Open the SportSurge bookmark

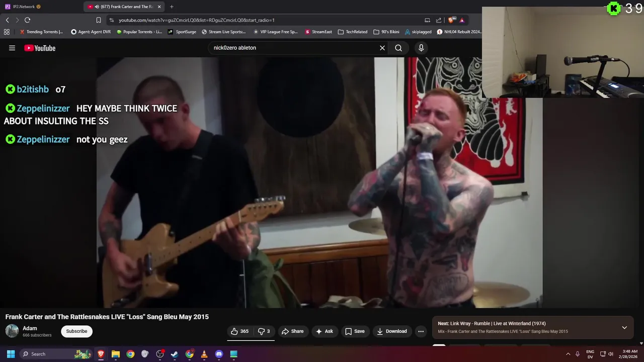[182, 32]
